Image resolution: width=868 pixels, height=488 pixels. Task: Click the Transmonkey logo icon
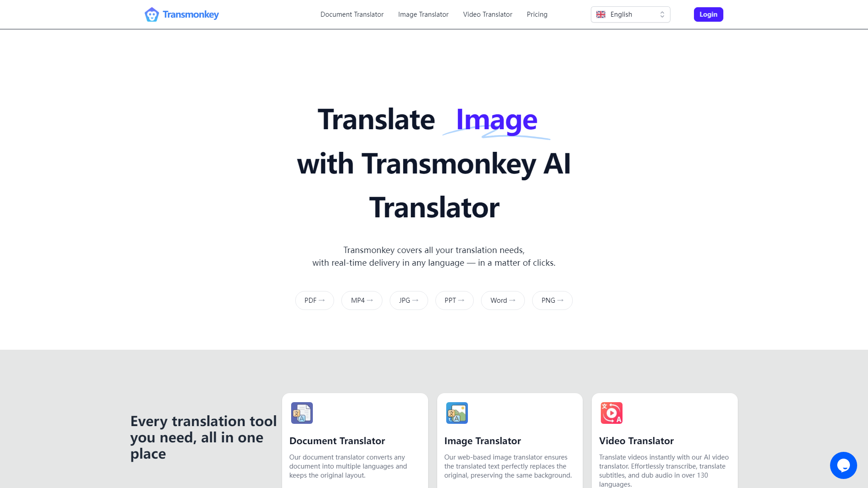point(151,14)
